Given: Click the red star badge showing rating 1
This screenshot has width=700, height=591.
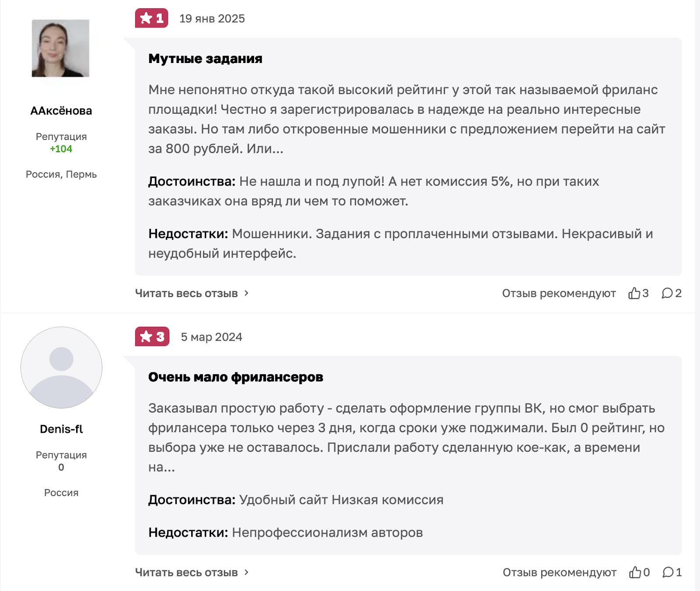Looking at the screenshot, I should coord(152,18).
